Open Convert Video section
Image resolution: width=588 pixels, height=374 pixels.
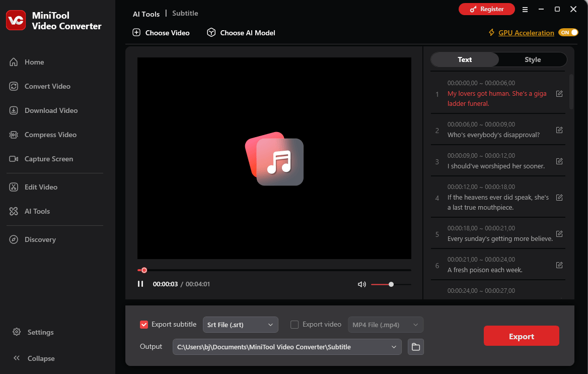point(40,86)
